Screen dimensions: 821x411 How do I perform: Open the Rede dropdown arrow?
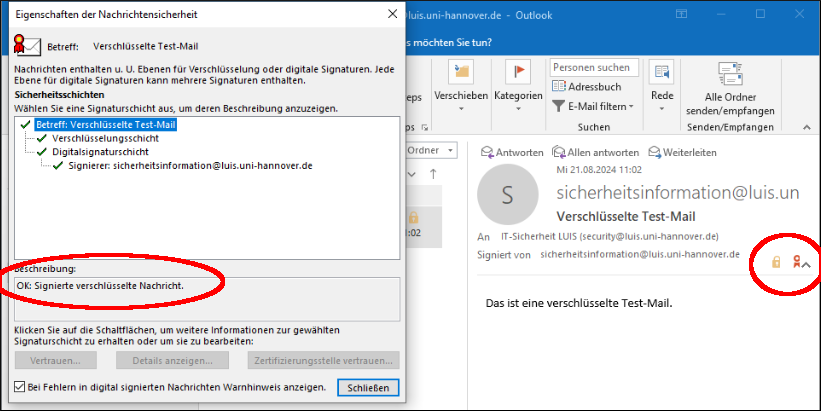pos(662,109)
